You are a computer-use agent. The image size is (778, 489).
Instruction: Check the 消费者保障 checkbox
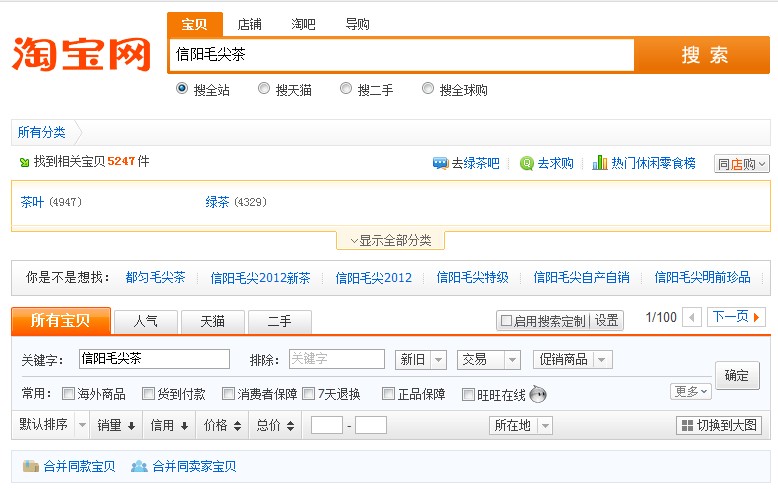click(228, 394)
